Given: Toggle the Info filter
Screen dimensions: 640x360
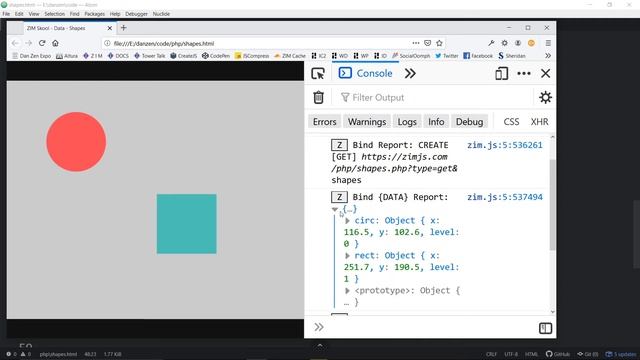Looking at the screenshot, I should tap(436, 122).
